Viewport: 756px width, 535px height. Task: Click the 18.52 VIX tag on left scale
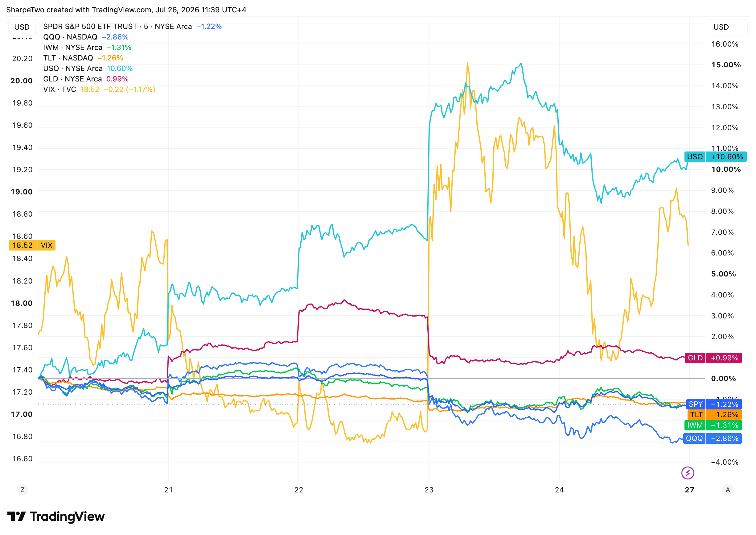[32, 245]
